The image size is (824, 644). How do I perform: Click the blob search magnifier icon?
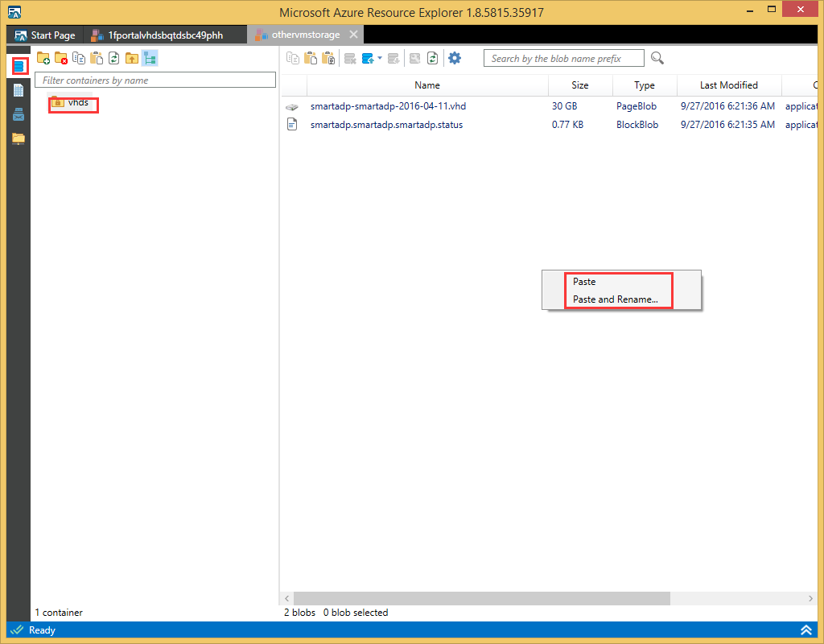[657, 58]
